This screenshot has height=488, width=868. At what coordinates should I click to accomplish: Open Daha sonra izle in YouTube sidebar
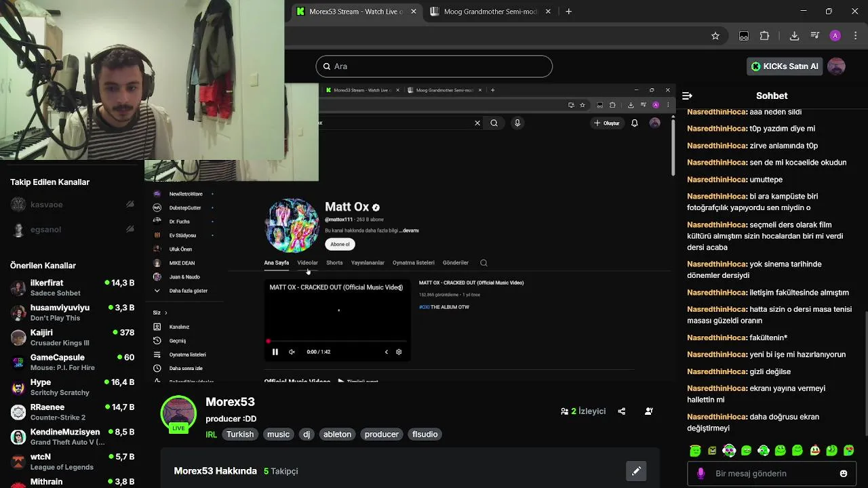(185, 368)
